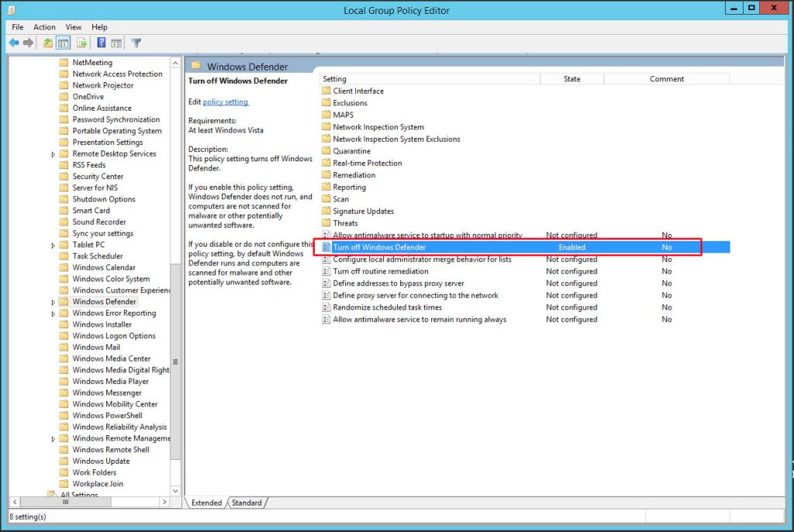Screen dimensions: 794x532
Task: Click the Scan folder icon
Action: 326,199
